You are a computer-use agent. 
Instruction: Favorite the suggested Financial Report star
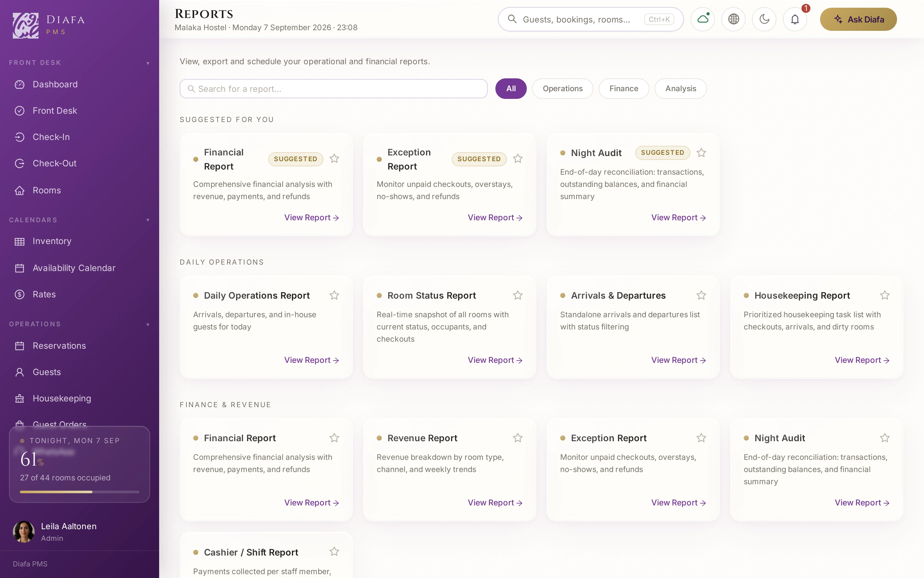coord(334,159)
